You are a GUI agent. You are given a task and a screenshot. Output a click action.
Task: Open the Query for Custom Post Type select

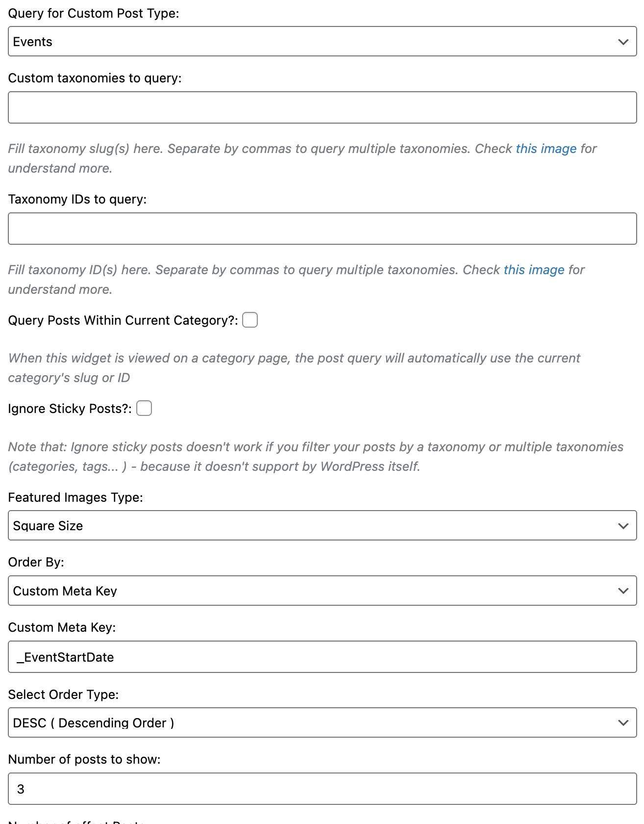[x=314, y=42]
